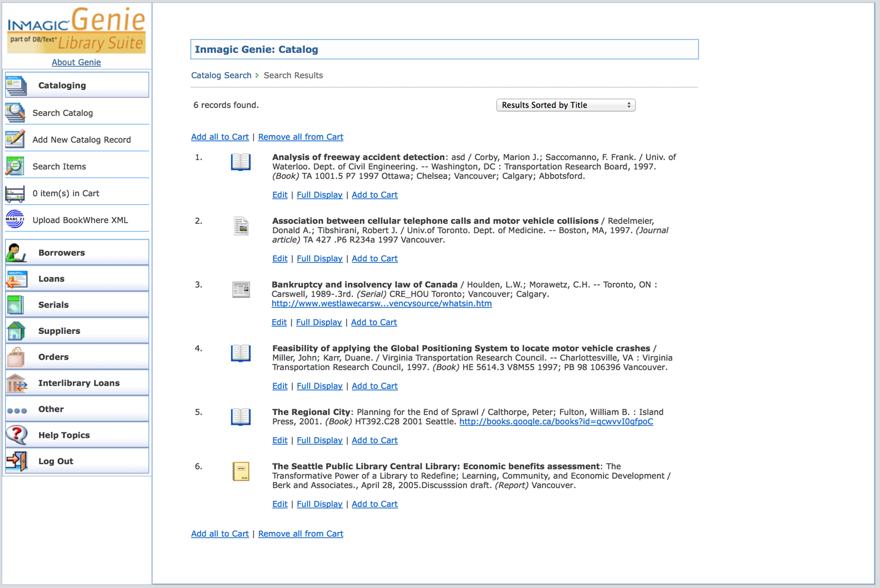The image size is (880, 588).
Task: Click the top Add all to Cart link
Action: 220,137
